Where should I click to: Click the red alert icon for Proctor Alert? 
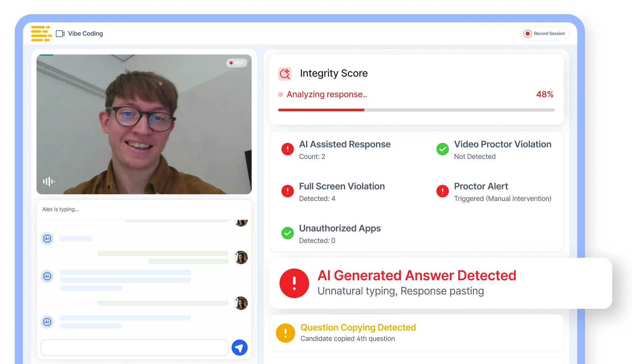point(443,191)
